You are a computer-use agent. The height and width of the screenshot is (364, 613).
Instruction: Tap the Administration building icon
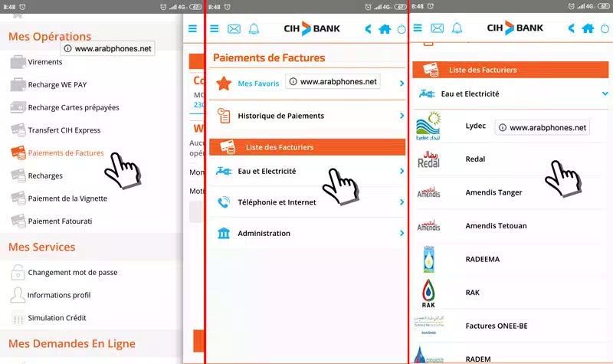click(224, 234)
